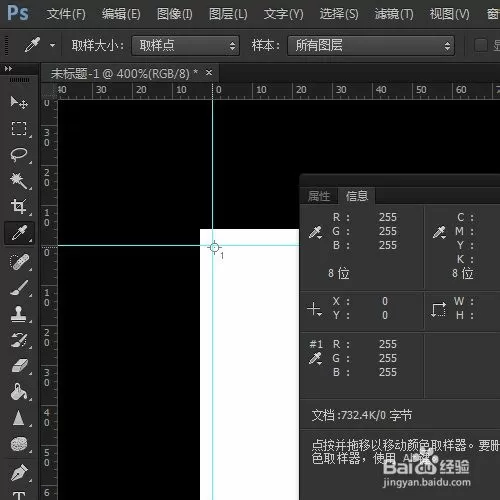Click the 8 位 label under CMYK
Screen dimensions: 500x500
pyautogui.click(x=463, y=273)
